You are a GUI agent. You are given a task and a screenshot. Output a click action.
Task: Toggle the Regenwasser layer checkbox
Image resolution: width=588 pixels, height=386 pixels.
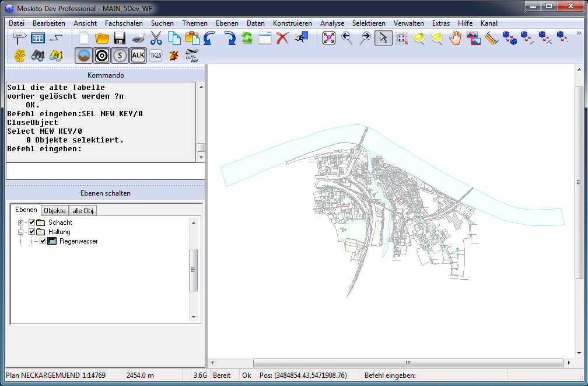pos(43,241)
